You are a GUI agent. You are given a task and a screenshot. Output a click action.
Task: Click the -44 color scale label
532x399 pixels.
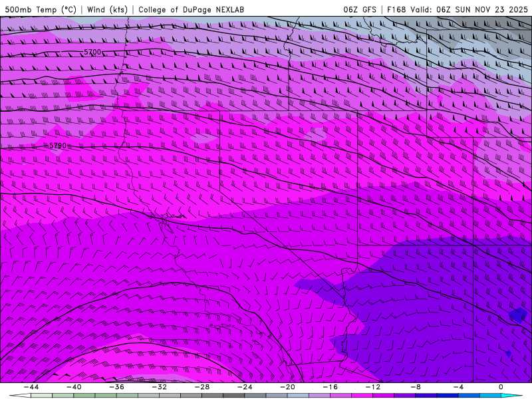(31, 387)
